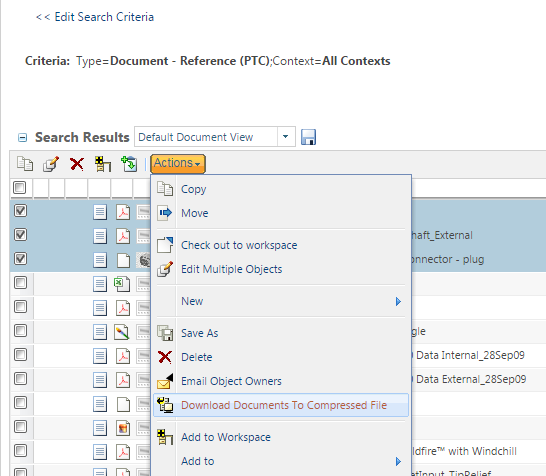The height and width of the screenshot is (476, 546).
Task: Choose Edit Multiple Objects menu entry
Action: pos(232,269)
